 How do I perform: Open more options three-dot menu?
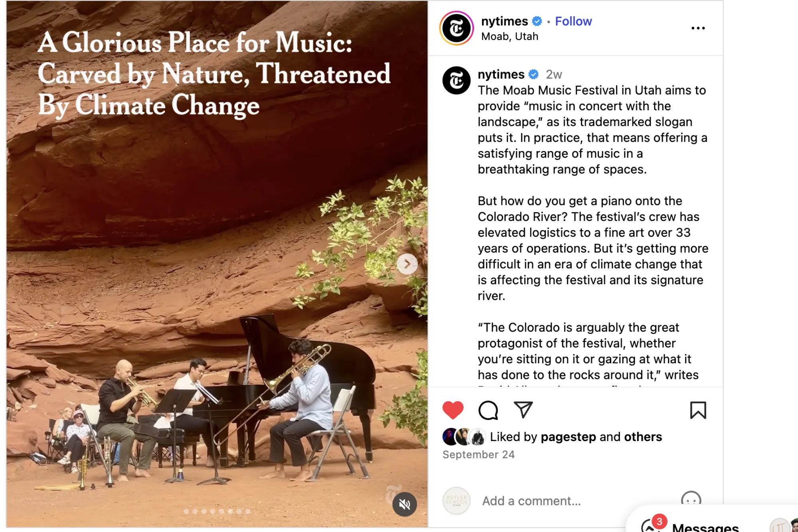[x=698, y=28]
